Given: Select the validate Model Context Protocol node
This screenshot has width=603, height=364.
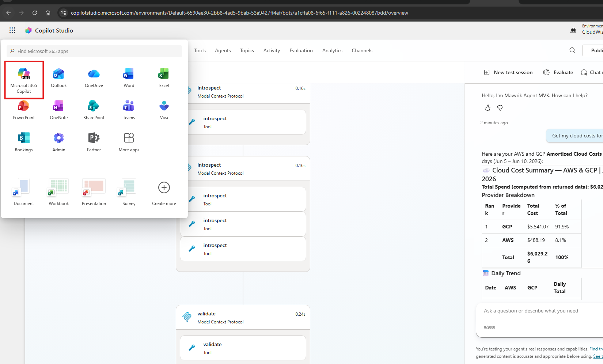Looking at the screenshot, I should pyautogui.click(x=243, y=317).
